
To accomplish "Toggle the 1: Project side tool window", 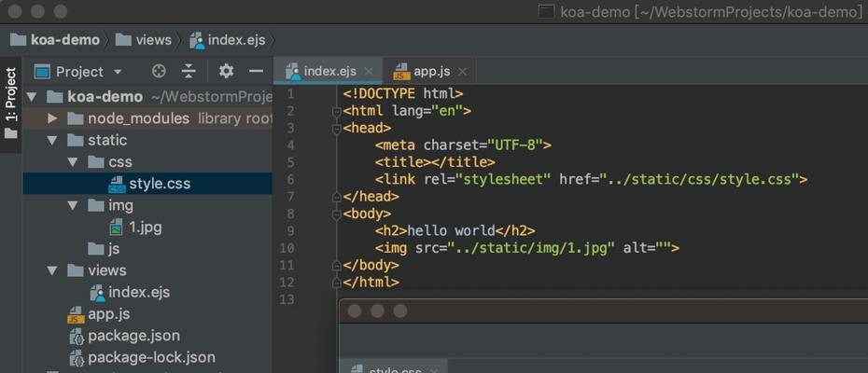I will point(10,104).
